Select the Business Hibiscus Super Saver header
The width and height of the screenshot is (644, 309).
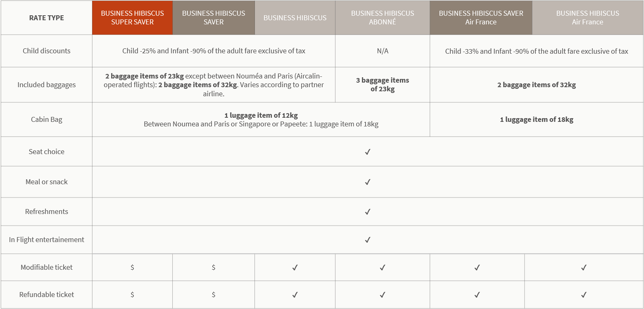132,18
